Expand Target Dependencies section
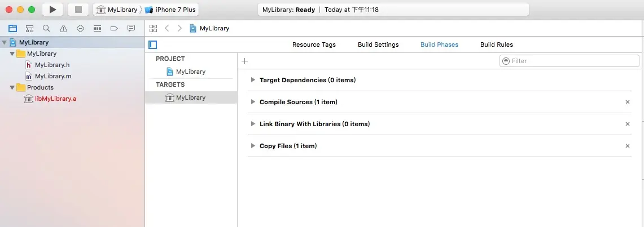The image size is (644, 227). coord(253,80)
